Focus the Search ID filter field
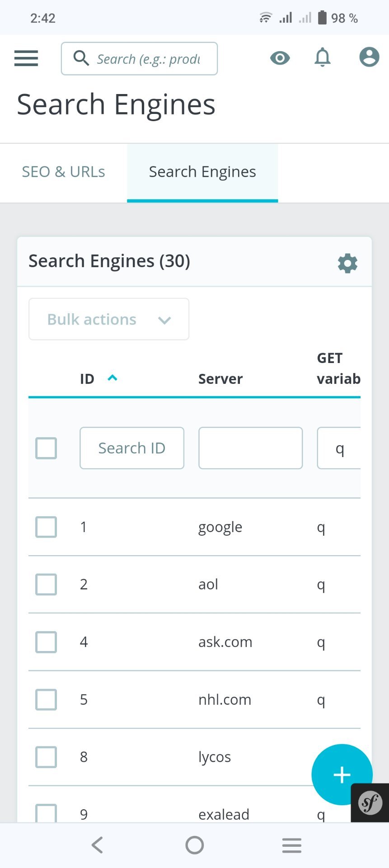389x868 pixels. click(x=132, y=448)
